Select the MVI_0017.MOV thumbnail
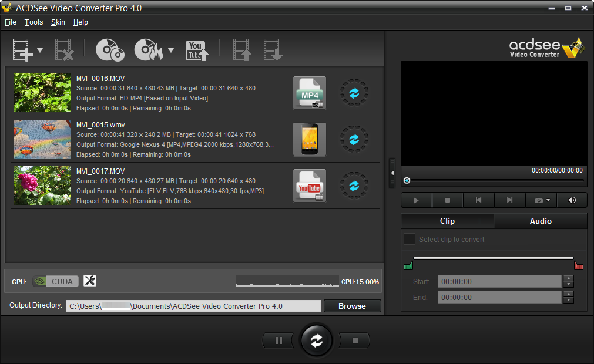This screenshot has height=364, width=594. tap(42, 186)
